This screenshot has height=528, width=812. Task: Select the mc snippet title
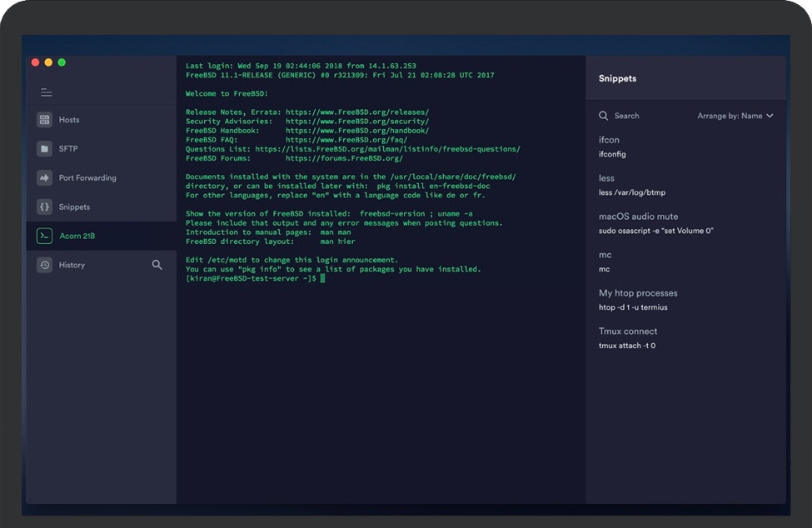(x=605, y=255)
